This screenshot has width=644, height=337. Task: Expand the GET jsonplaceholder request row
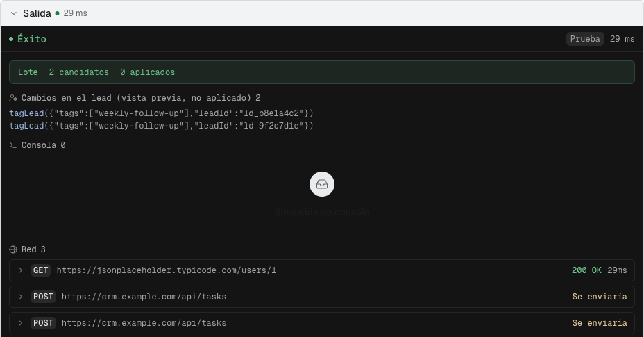322,270
